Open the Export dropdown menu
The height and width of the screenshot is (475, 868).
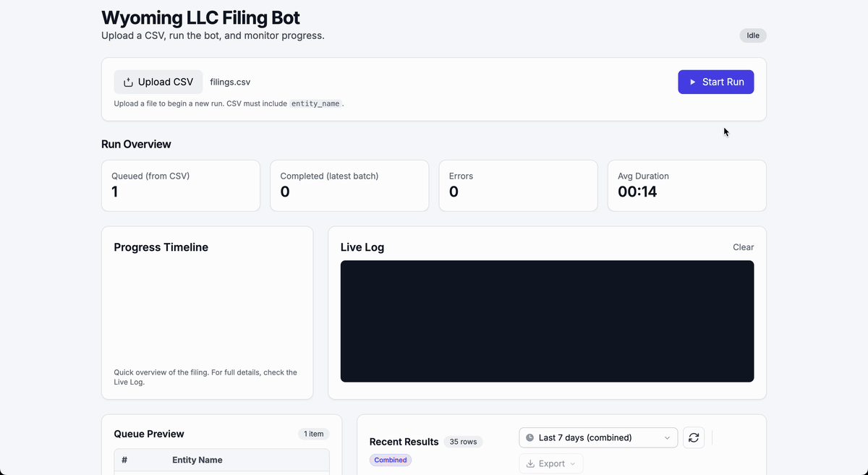pyautogui.click(x=551, y=463)
